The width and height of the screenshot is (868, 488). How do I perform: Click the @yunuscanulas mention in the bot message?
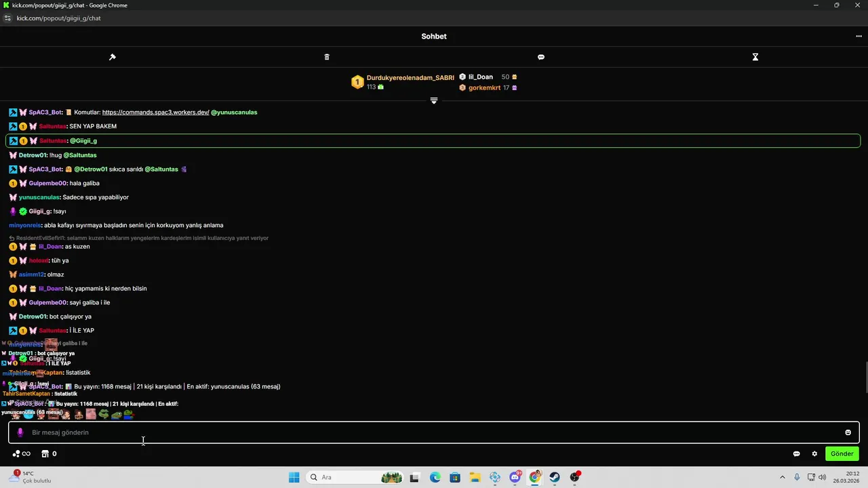click(x=234, y=113)
